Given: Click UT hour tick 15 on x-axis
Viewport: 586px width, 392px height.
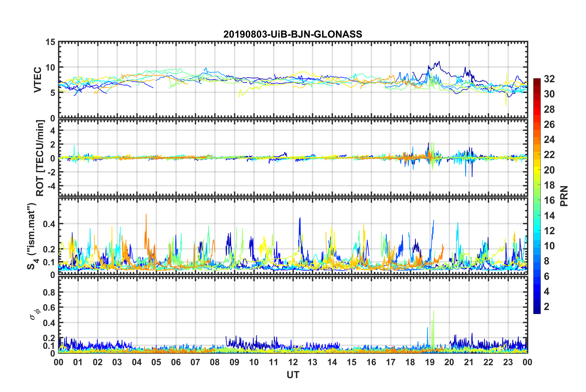Looking at the screenshot, I should [x=352, y=362].
